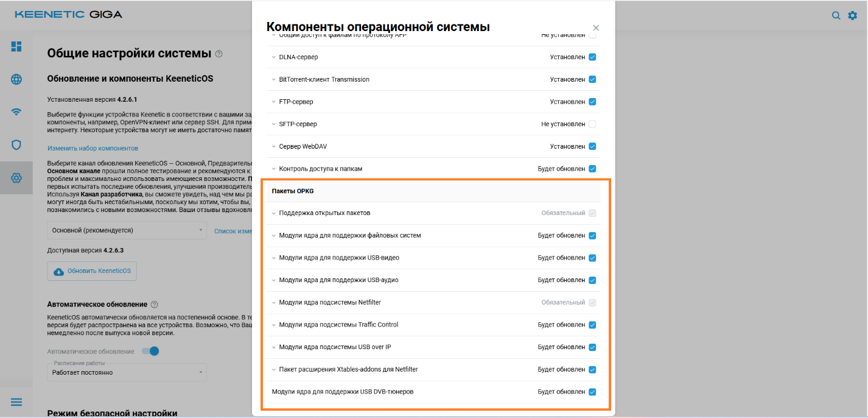
Task: Expand the sidebar with the hamburger icon
Action: (x=16, y=402)
